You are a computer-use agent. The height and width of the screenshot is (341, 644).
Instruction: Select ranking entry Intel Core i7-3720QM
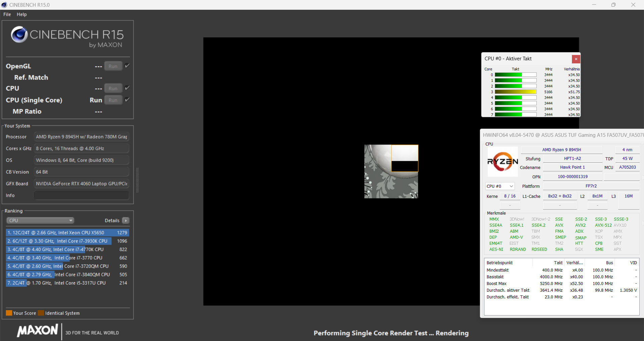[x=67, y=266]
